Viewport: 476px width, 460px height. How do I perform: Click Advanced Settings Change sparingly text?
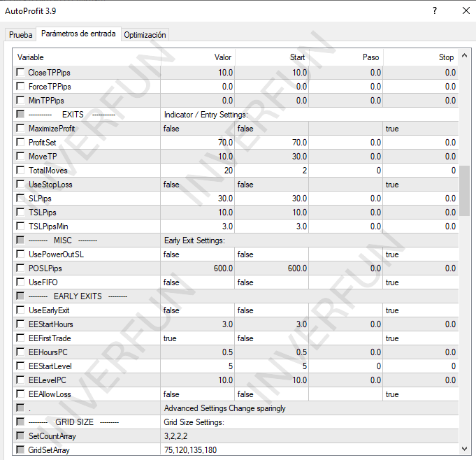point(224,408)
